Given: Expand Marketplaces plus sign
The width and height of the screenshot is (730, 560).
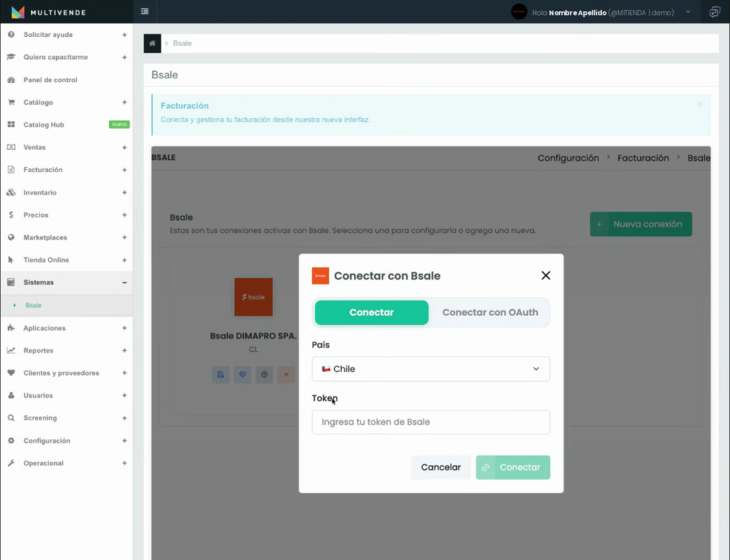Looking at the screenshot, I should click(x=124, y=238).
